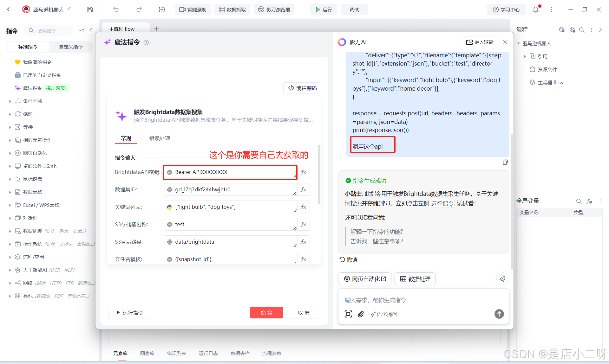The height and width of the screenshot is (364, 609).
Task: Click the fx button beside Brightdata API key
Action: [304, 172]
